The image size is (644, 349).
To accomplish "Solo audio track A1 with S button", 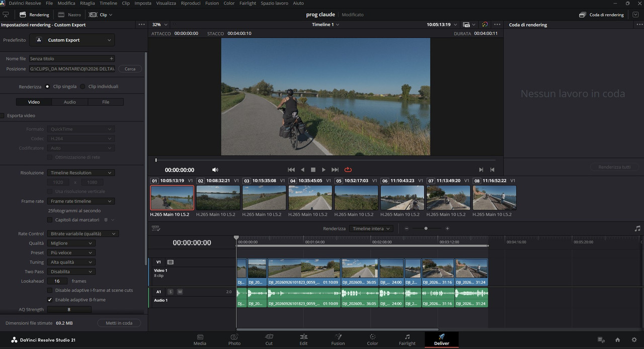I will click(170, 292).
